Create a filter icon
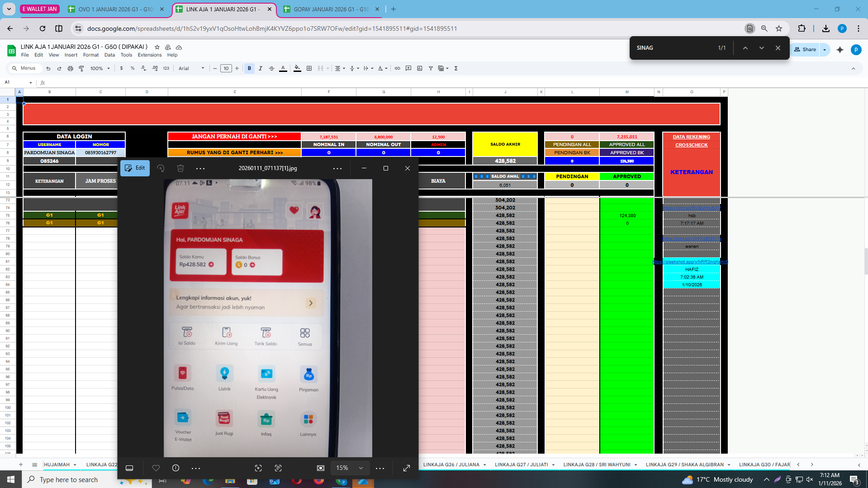 431,68
